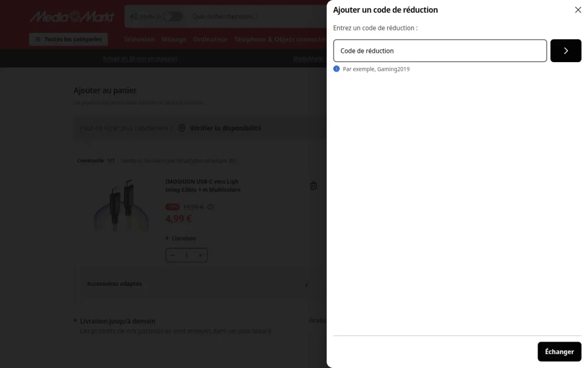Close the discount code panel
This screenshot has width=588, height=368.
click(578, 10)
